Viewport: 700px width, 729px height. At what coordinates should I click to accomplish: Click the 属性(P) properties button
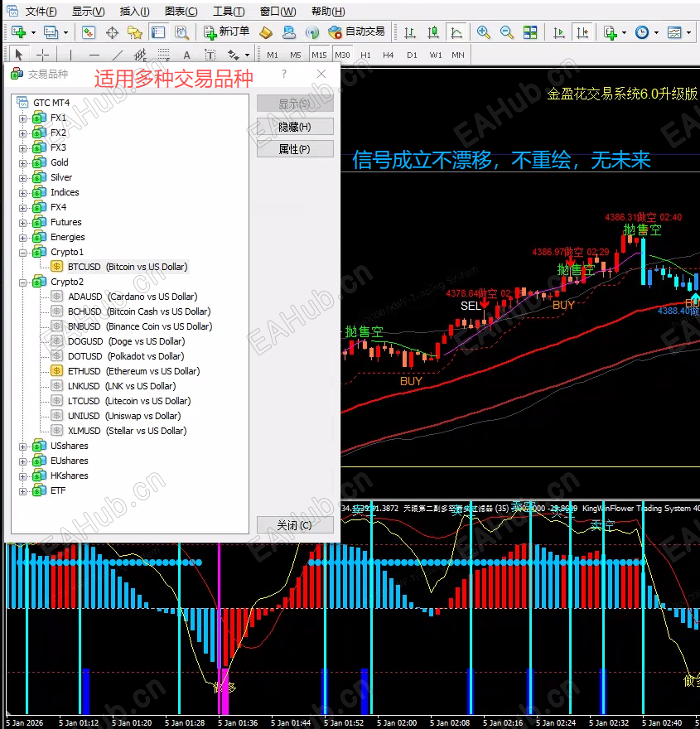(295, 149)
